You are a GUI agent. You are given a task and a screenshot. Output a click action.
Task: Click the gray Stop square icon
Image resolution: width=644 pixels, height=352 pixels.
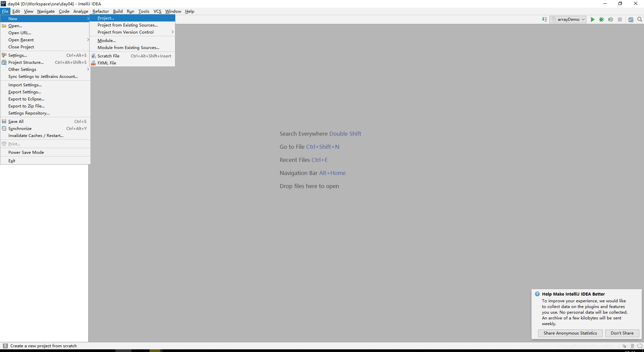620,19
